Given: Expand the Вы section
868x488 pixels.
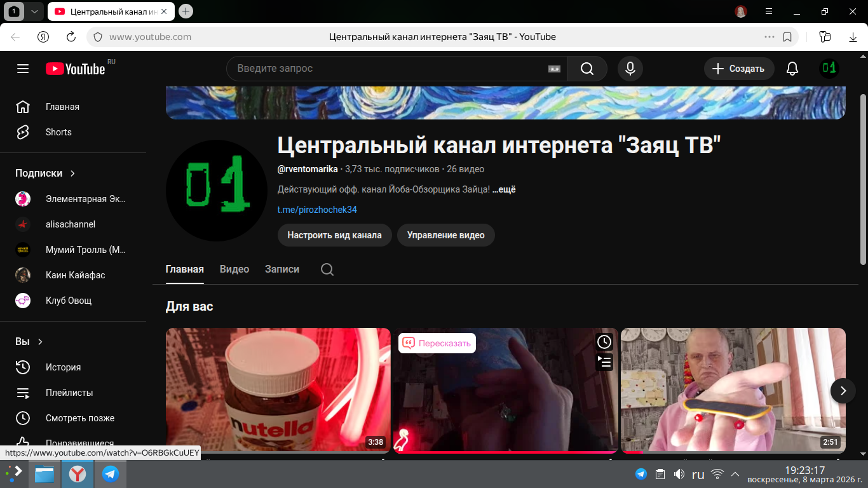Looking at the screenshot, I should (x=29, y=342).
